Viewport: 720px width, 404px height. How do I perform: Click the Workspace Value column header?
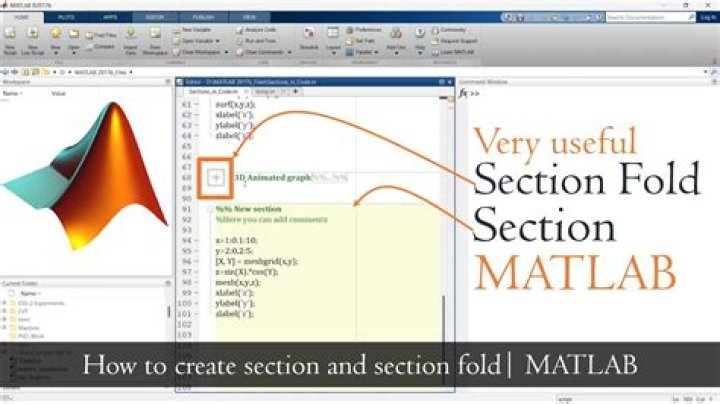click(x=59, y=93)
